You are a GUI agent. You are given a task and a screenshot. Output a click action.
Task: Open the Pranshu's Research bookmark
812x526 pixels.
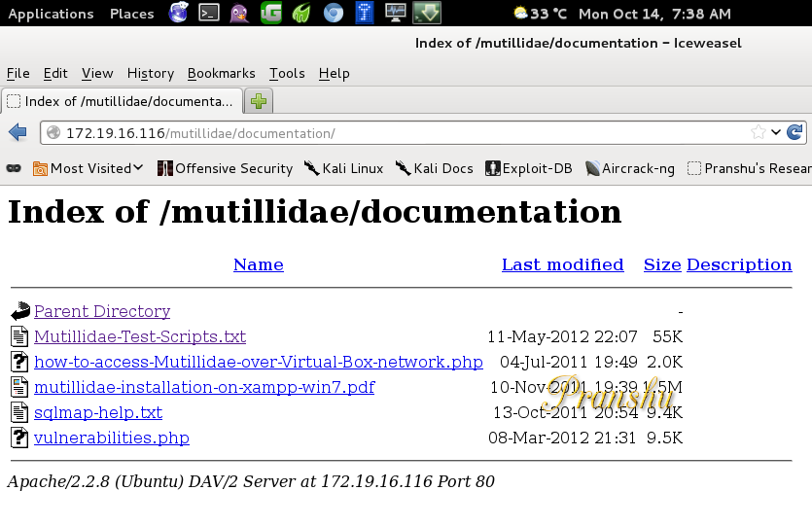(750, 168)
